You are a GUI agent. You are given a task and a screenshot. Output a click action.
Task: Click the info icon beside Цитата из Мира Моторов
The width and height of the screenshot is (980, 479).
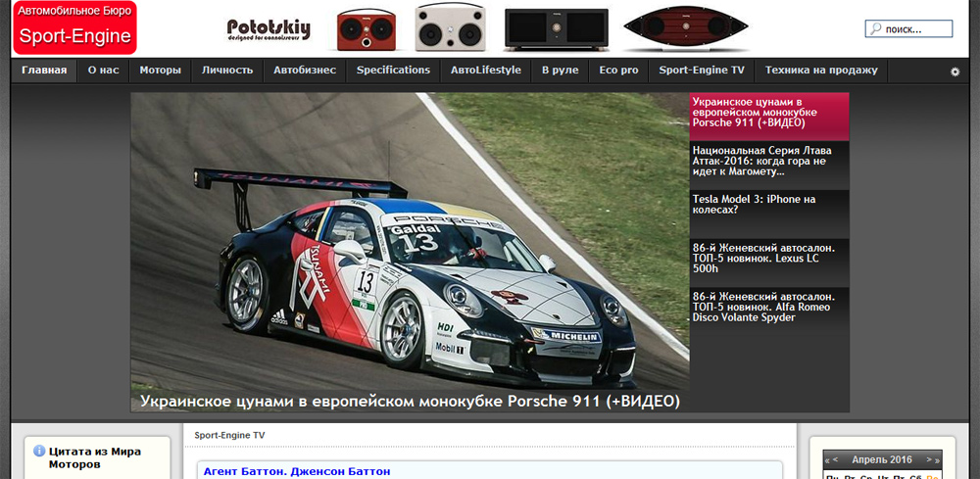pos(39,451)
